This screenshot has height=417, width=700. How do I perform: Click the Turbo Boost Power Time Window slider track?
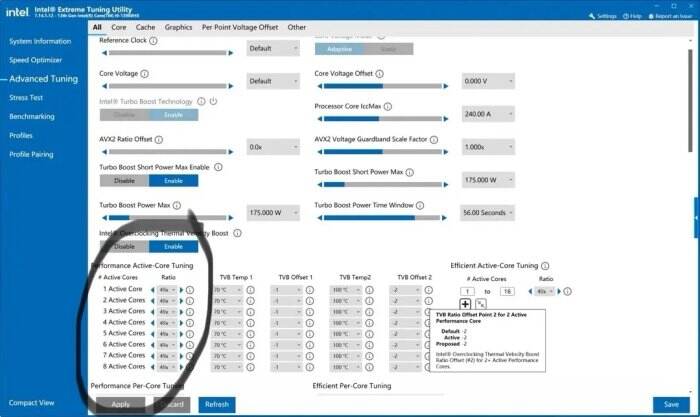coord(382,218)
